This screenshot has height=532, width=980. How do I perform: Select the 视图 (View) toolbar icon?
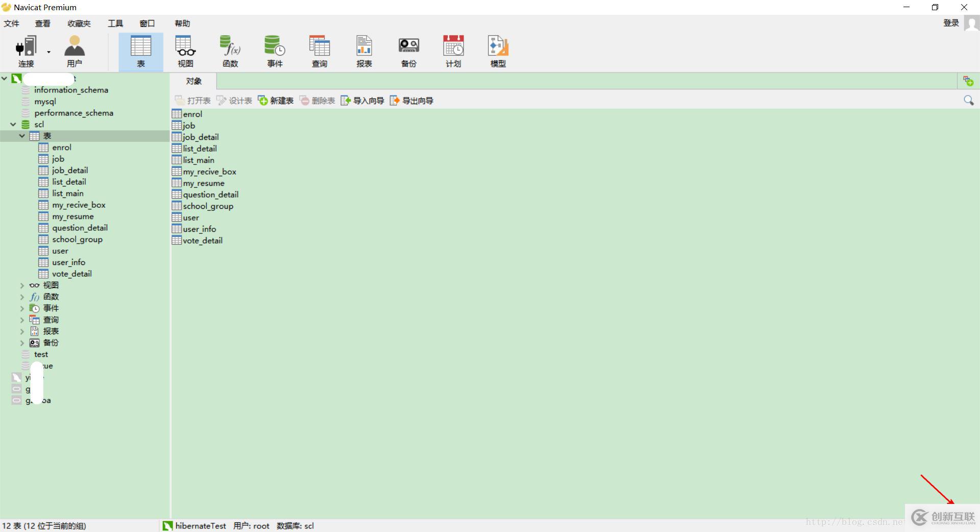185,52
